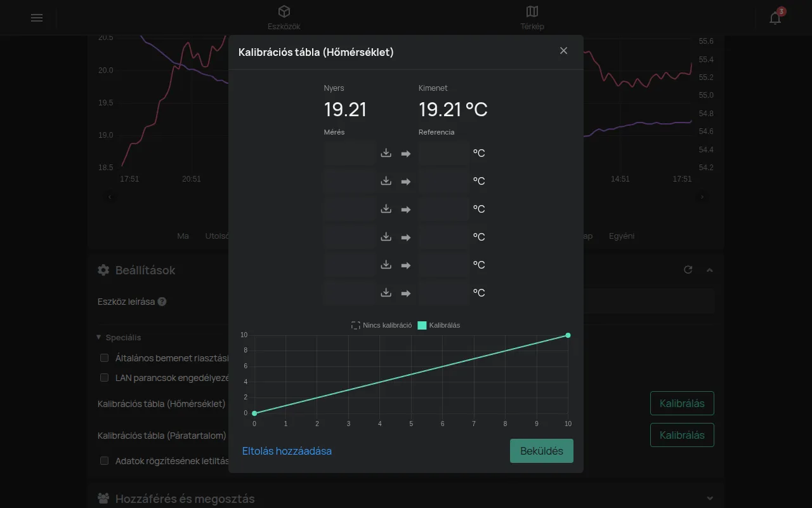Click Kalibrálás button for Hőmérséklet table
Viewport: 812px width, 508px height.
(x=682, y=403)
